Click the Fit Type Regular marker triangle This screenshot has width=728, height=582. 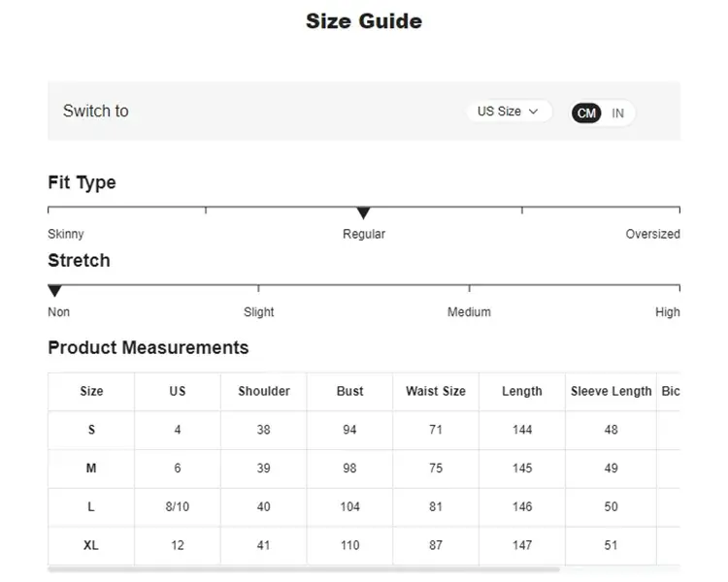(363, 213)
